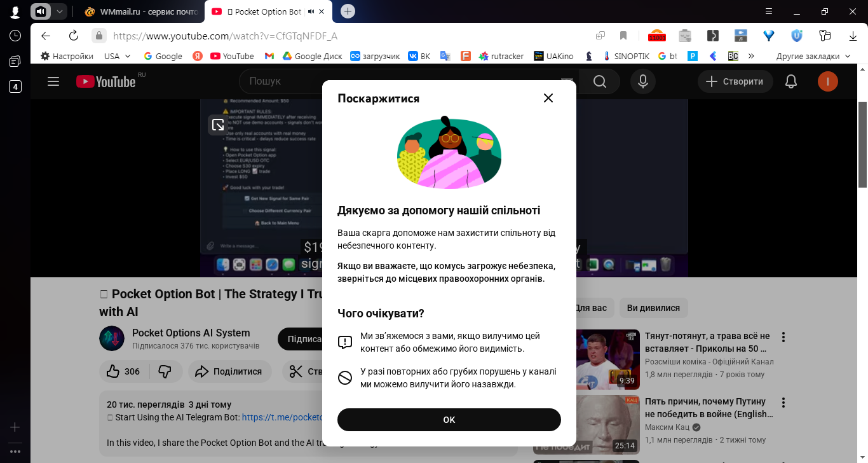
Task: Collapse the video mini-player arrow icon
Action: point(218,125)
